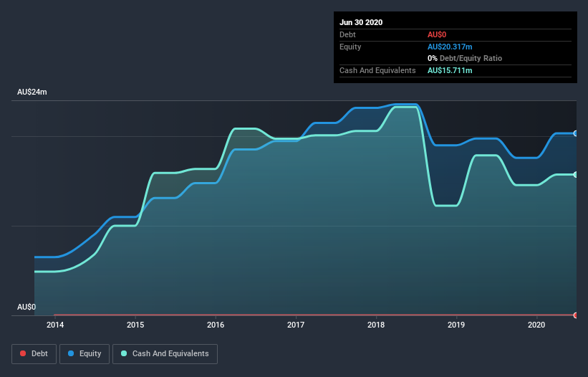Image resolution: width=588 pixels, height=377 pixels.
Task: Click the 2015 x-axis label
Action: pos(135,325)
